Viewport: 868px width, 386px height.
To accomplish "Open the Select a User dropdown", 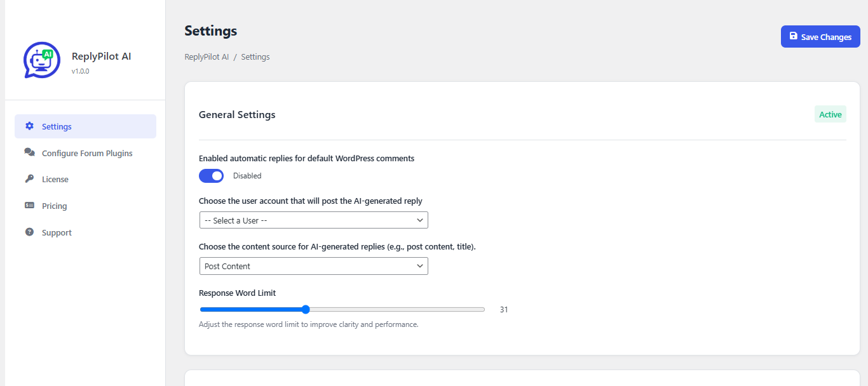I will pyautogui.click(x=313, y=220).
